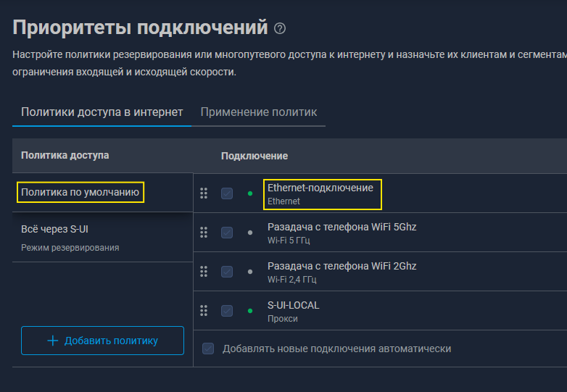The width and height of the screenshot is (567, 392).
Task: Click the Ethernet-подключение connection name
Action: pos(320,188)
